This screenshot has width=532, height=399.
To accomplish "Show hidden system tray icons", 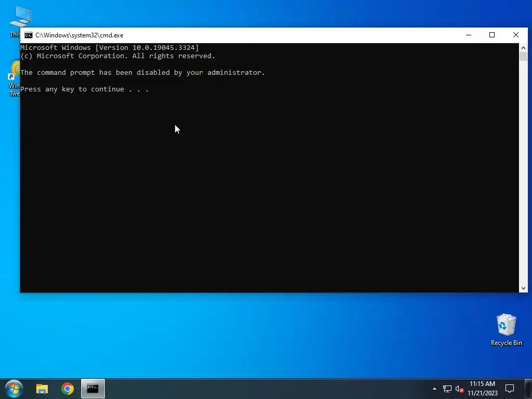I will 434,389.
